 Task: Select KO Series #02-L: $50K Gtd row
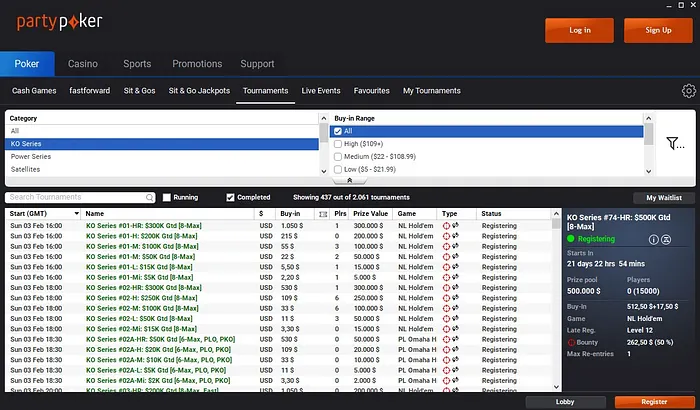[x=279, y=319]
